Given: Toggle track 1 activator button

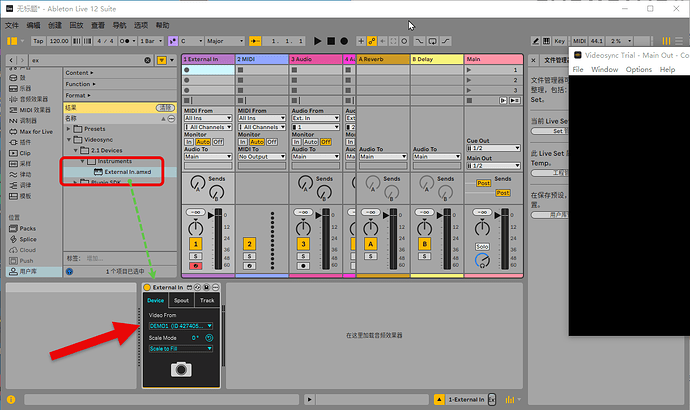Looking at the screenshot, I should (x=196, y=244).
